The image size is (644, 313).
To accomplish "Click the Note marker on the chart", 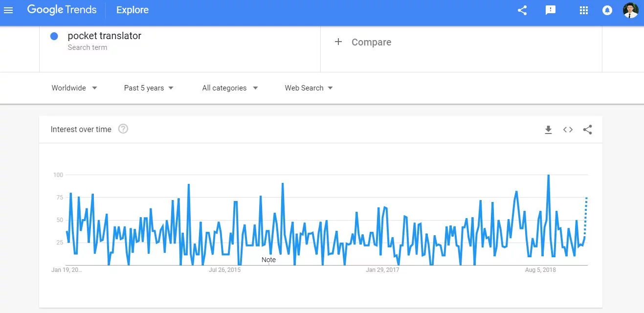I will click(268, 260).
